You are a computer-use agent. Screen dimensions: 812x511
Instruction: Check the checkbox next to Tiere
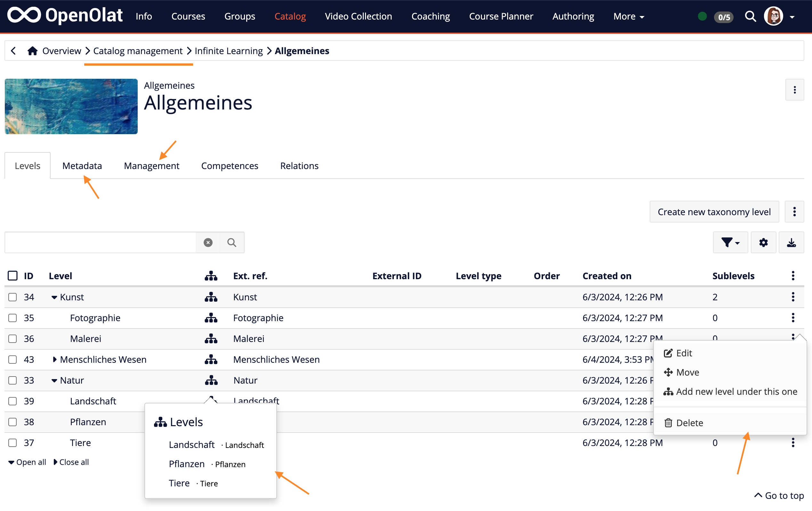(x=12, y=442)
